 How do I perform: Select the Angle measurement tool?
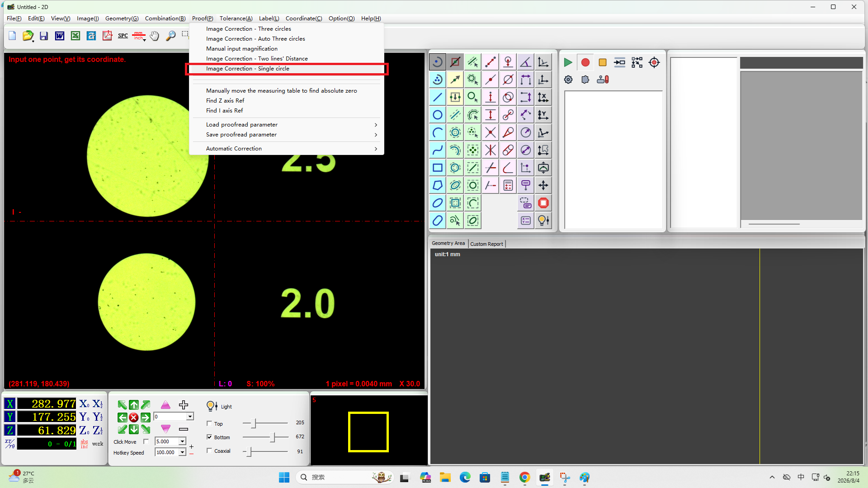tap(525, 62)
